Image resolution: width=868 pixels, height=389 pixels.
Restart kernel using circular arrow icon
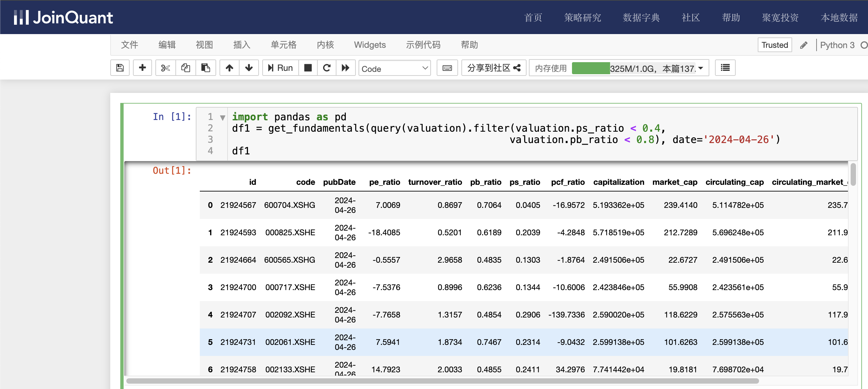[326, 68]
